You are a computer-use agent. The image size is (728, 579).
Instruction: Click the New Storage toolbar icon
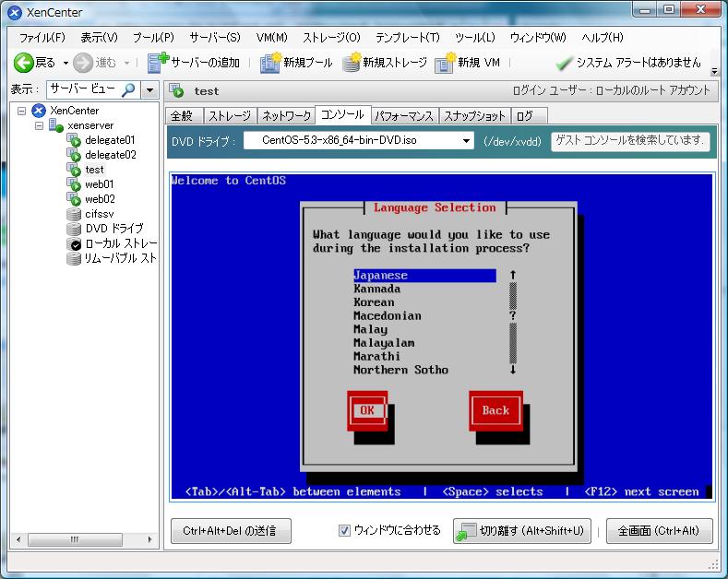point(352,63)
